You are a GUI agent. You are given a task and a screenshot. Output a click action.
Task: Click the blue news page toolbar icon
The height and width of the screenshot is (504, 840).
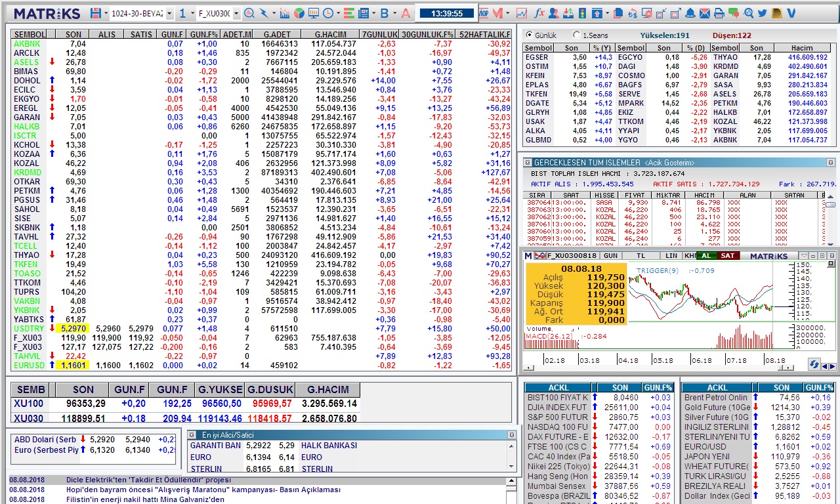(364, 13)
